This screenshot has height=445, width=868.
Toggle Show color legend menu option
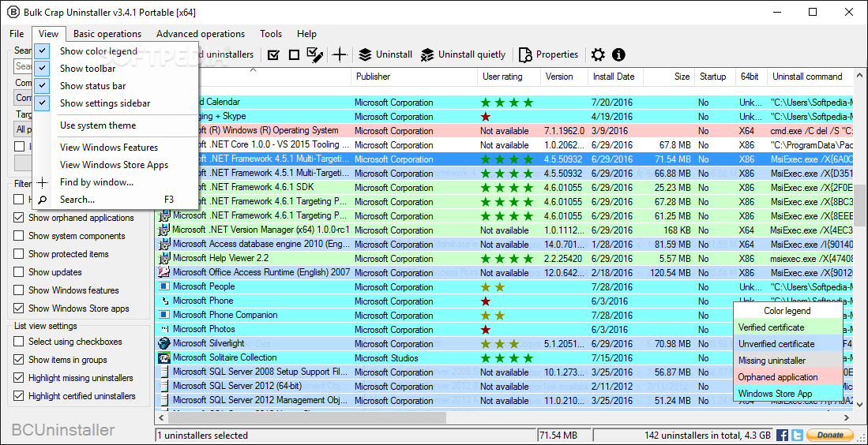(115, 51)
